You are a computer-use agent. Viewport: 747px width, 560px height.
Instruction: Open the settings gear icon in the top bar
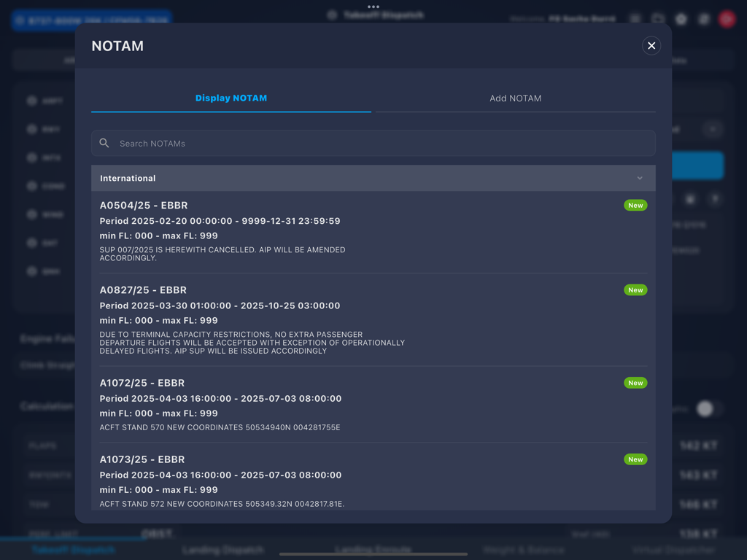681,19
